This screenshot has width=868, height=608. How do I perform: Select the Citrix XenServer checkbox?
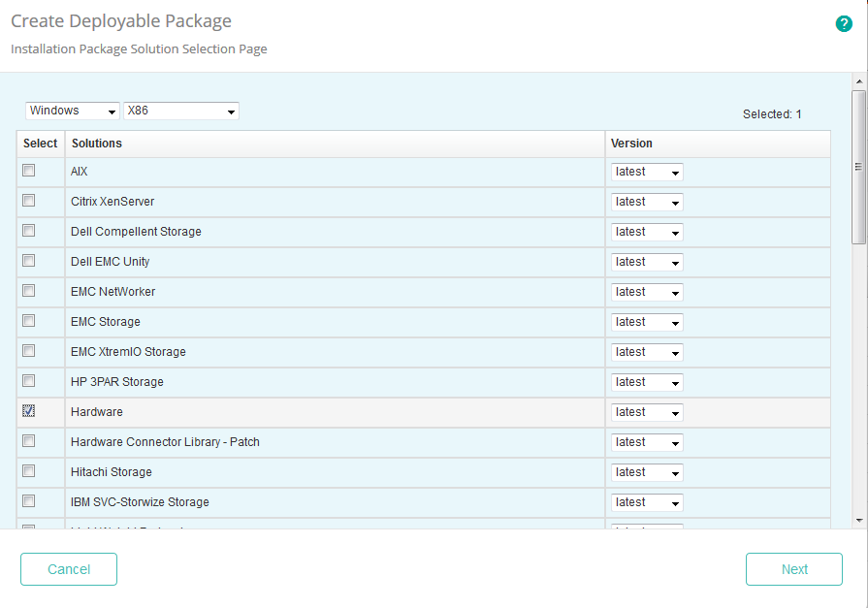tap(28, 201)
